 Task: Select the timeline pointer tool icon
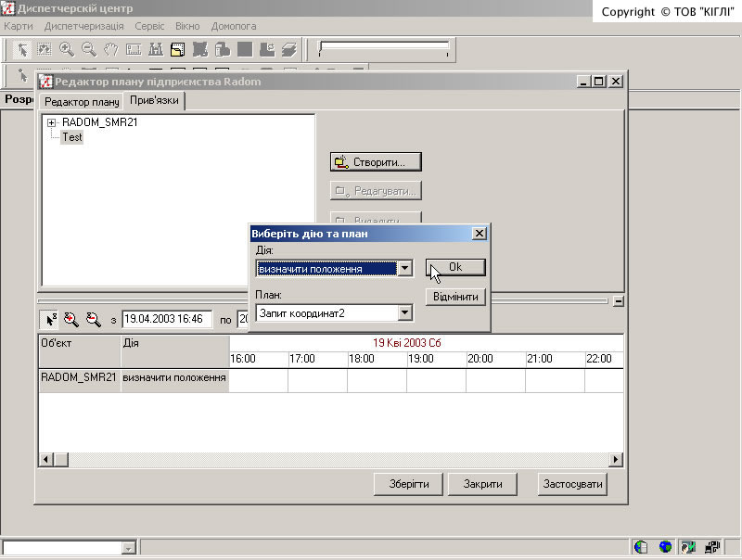[x=50, y=319]
